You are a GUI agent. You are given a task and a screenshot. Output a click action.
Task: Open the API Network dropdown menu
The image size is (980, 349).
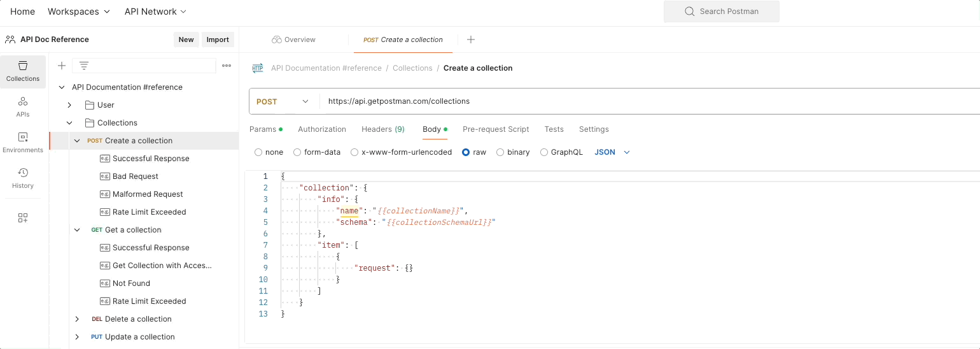click(156, 11)
